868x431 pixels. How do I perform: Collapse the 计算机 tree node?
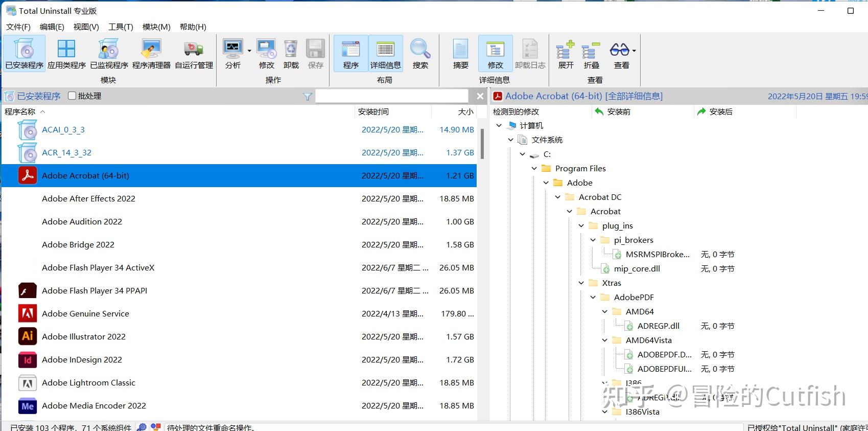pos(499,125)
